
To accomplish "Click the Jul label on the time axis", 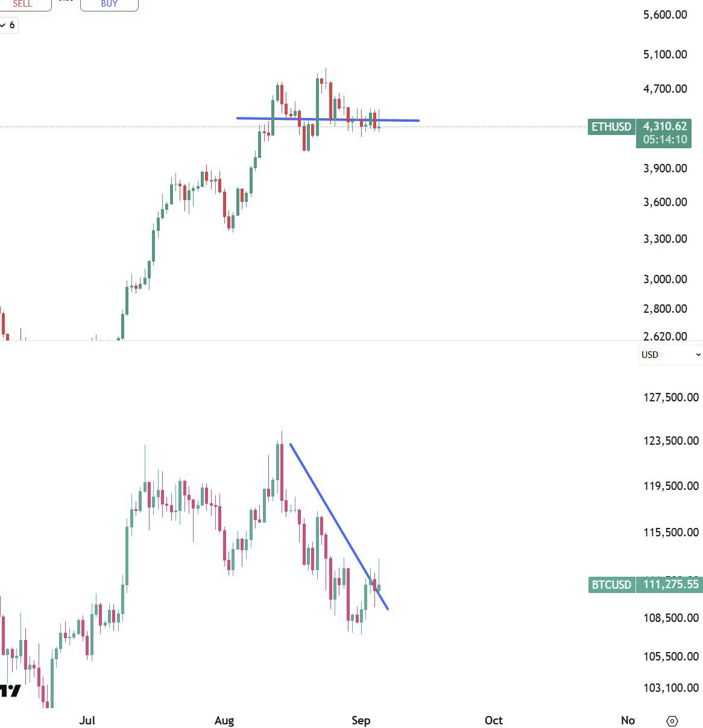I will (x=87, y=720).
